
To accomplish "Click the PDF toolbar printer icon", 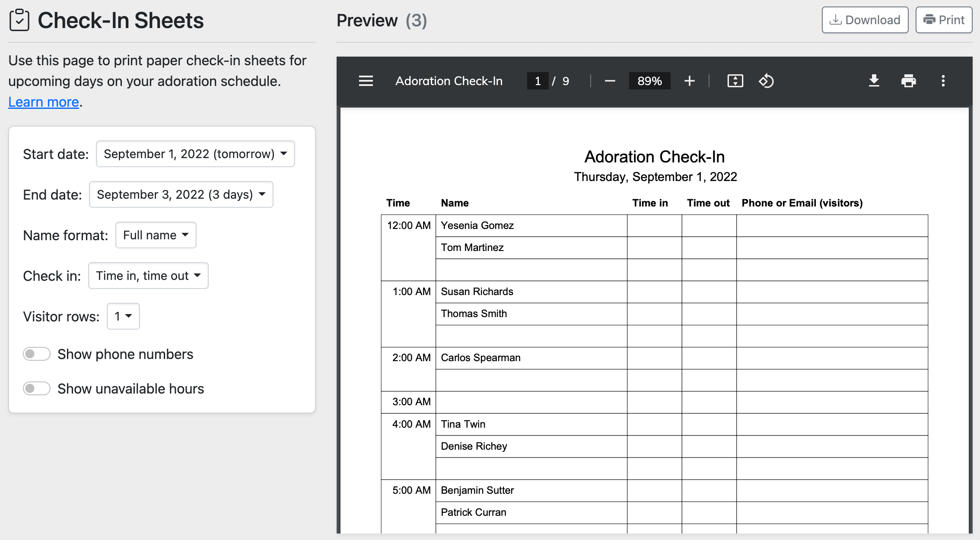I will 908,81.
